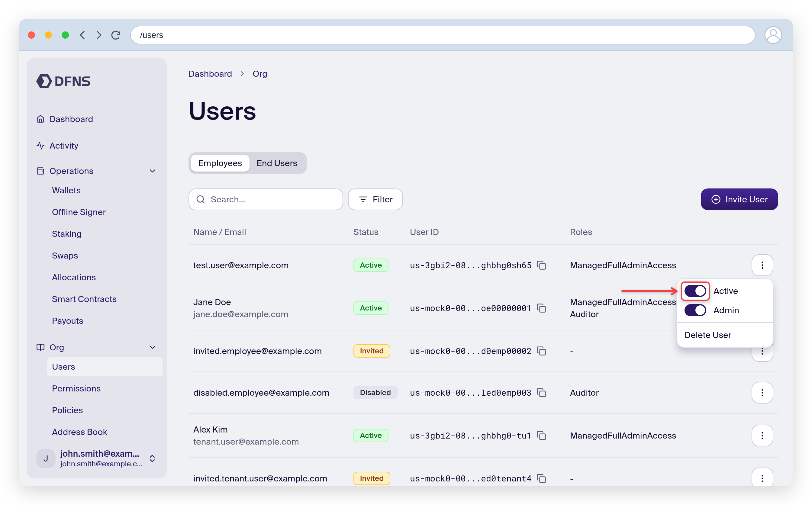
Task: Open Wallets in the sidebar
Action: click(66, 190)
